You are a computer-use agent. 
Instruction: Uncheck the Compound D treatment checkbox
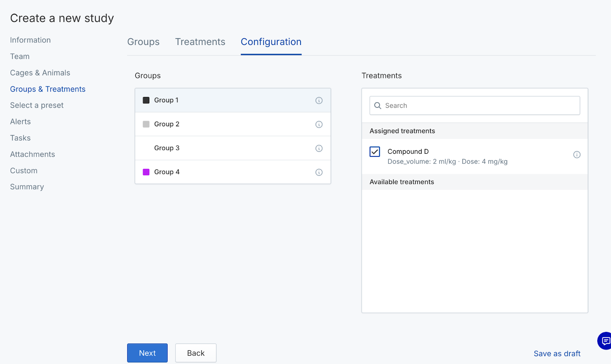[375, 152]
